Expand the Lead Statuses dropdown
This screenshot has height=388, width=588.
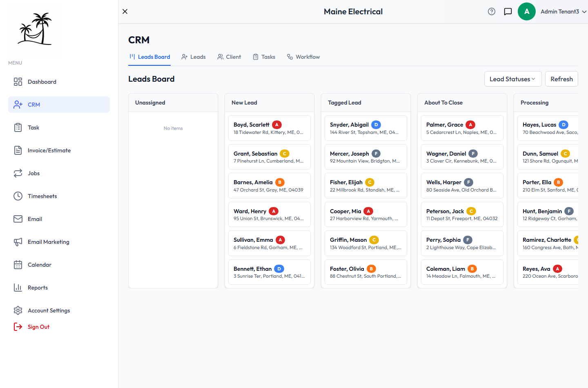(x=513, y=79)
